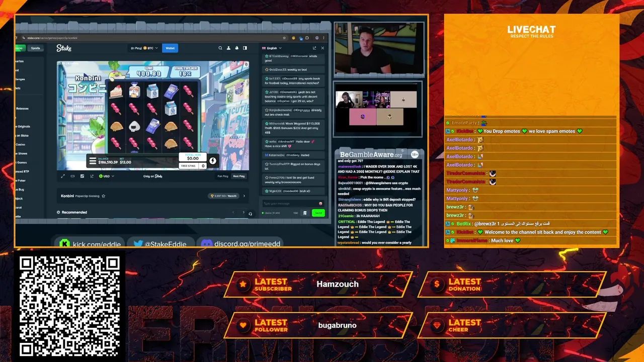Image resolution: width=644 pixels, height=362 pixels.
Task: Show next Recommended games
Action: coord(244,212)
